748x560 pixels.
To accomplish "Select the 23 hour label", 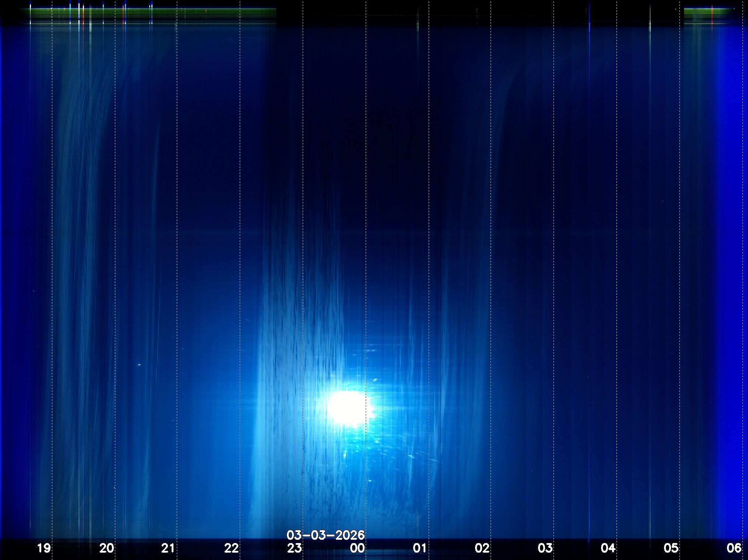I will coord(294,548).
